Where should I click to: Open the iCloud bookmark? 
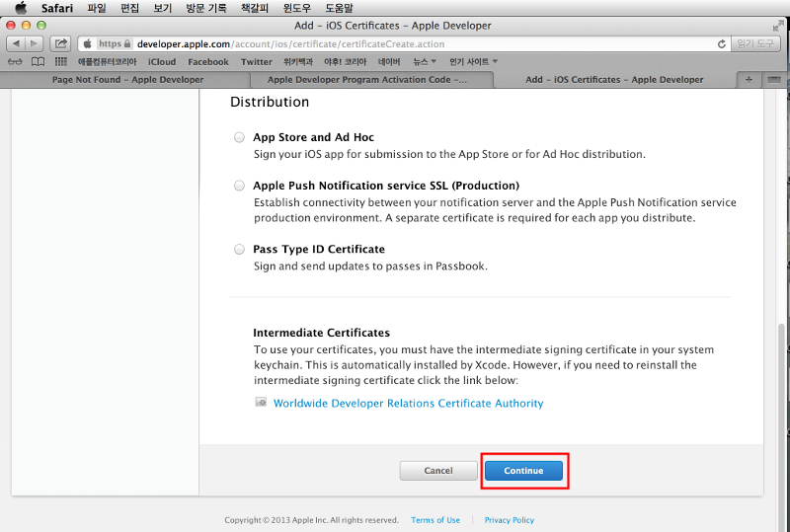[162, 61]
